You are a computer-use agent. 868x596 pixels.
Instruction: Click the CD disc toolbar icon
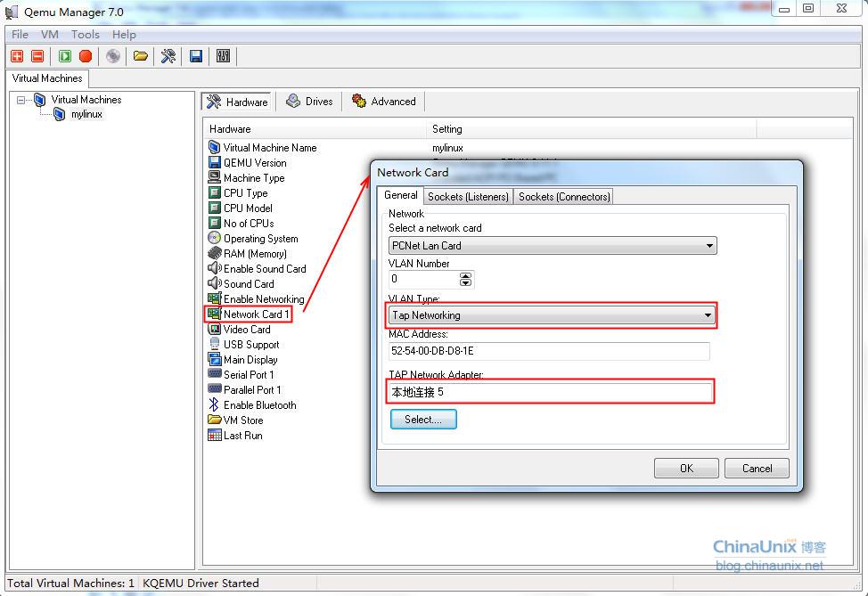113,56
